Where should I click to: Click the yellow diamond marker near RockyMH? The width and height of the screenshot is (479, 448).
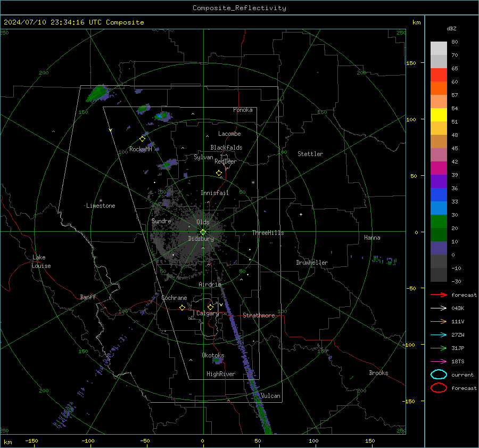[x=142, y=139]
